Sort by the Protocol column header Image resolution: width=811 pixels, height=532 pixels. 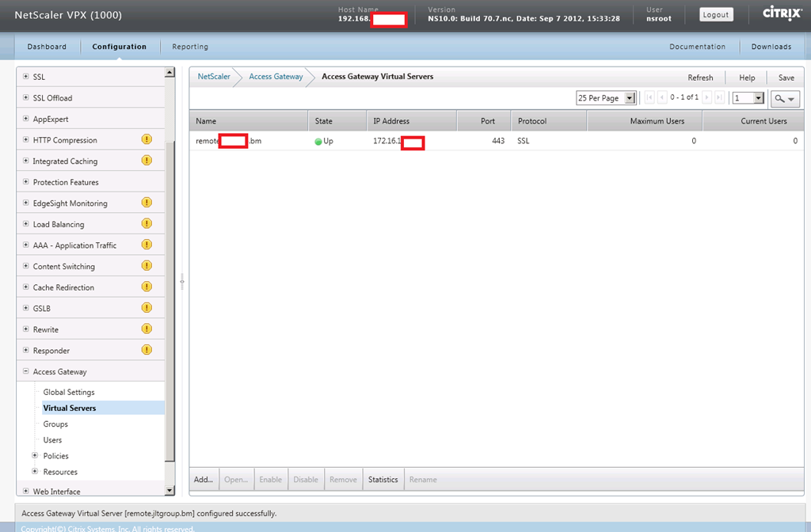pos(549,121)
